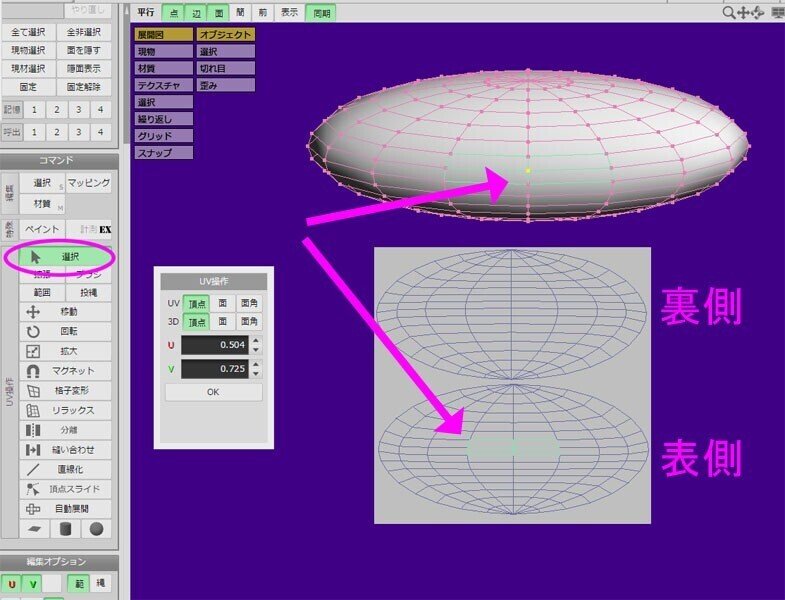Select the 移動 move tool
The height and width of the screenshot is (600, 785).
pyautogui.click(x=66, y=312)
